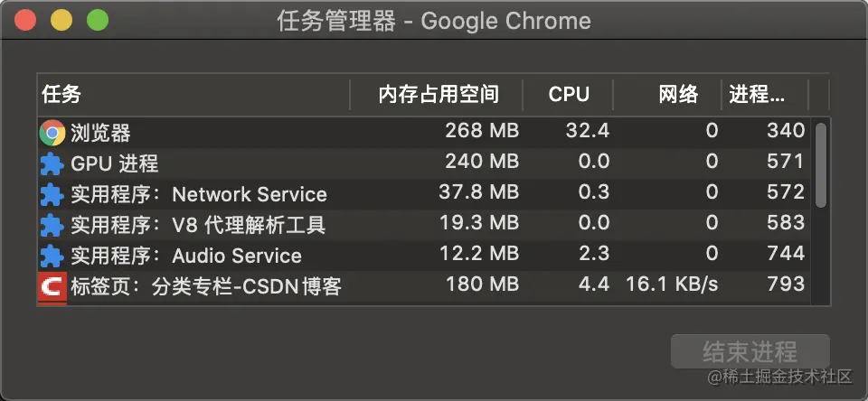Sort processes by CPU column header
Image resolution: width=868 pixels, height=401 pixels.
point(569,94)
